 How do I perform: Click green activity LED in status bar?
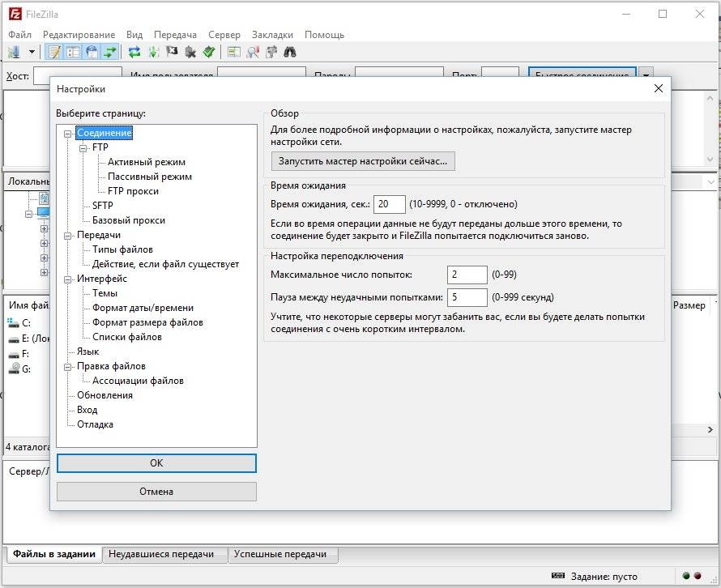point(686,576)
